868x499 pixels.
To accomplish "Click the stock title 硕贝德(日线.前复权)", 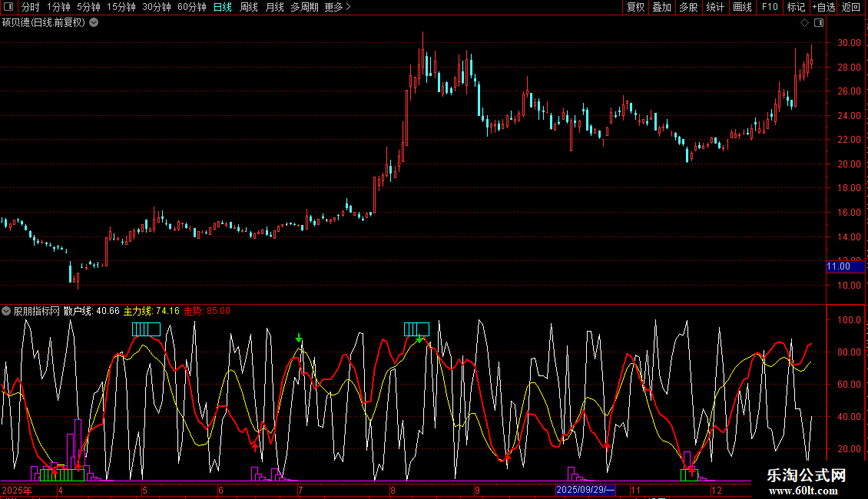I will [44, 23].
